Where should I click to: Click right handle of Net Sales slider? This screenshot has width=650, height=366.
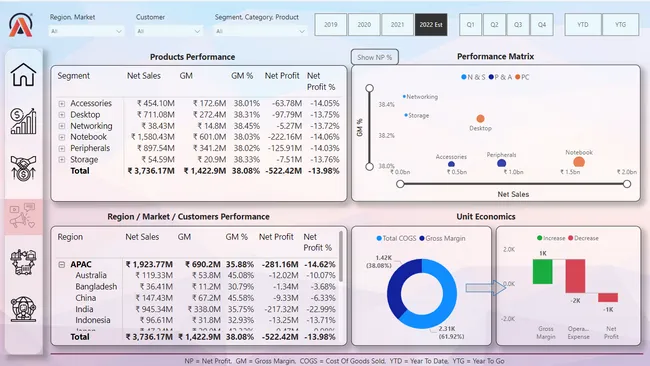tap(627, 184)
